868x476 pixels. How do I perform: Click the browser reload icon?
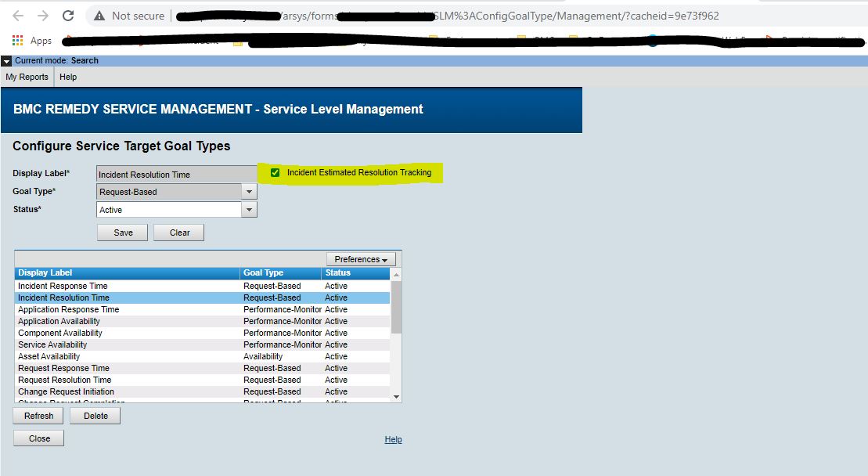click(x=68, y=16)
